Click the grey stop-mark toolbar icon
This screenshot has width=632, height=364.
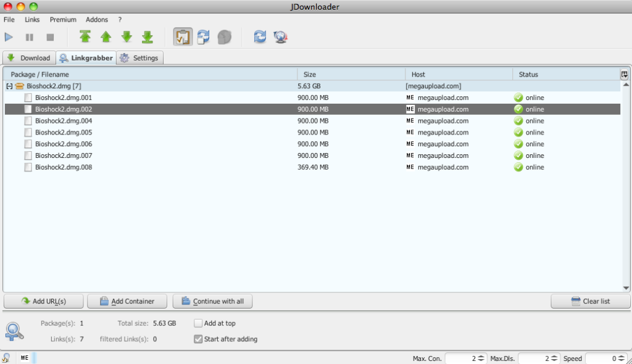click(x=225, y=37)
